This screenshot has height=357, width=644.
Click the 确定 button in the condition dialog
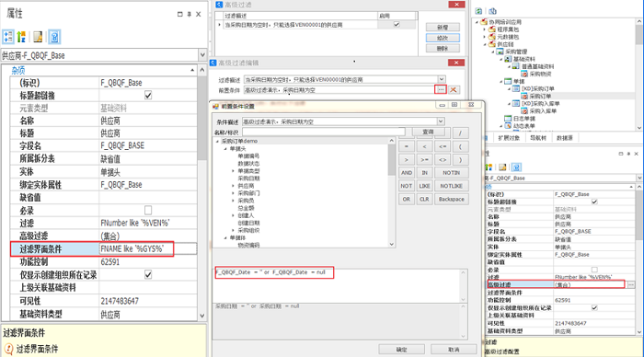tap(401, 350)
